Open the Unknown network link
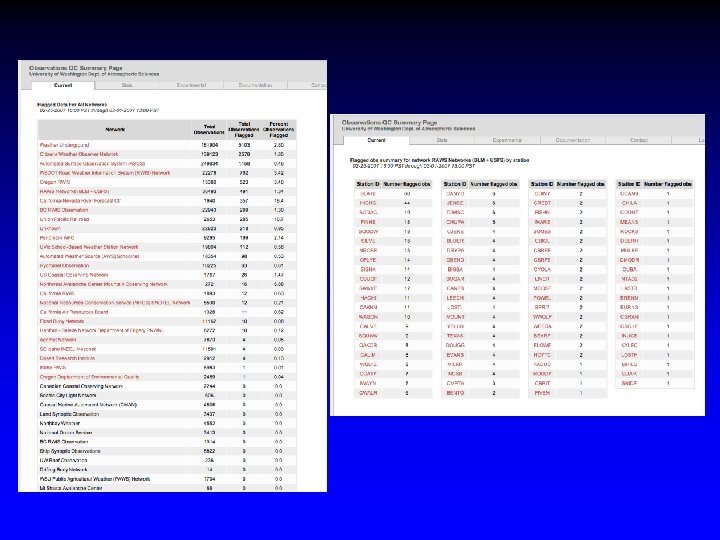 tap(50, 229)
